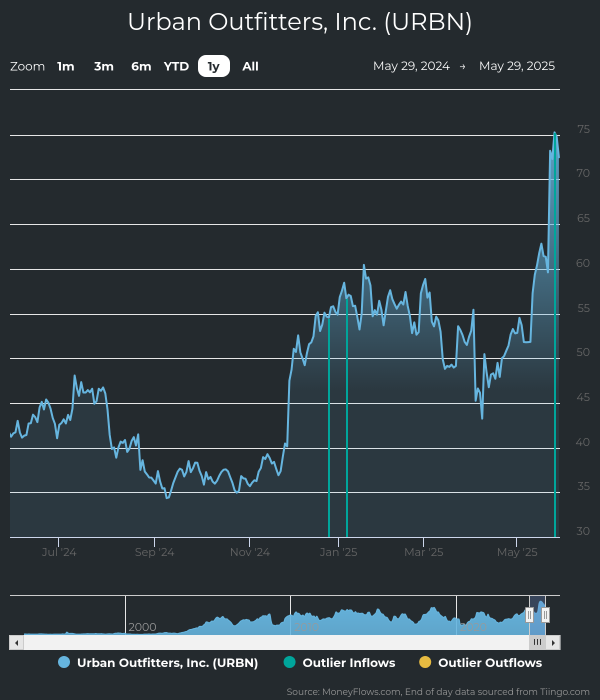The height and width of the screenshot is (700, 600).
Task: Click the navigator scrollbar right arrow
Action: click(x=553, y=642)
